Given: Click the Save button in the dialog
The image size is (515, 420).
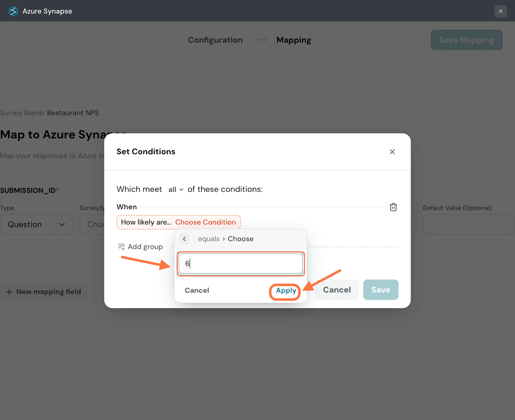Looking at the screenshot, I should 380,290.
